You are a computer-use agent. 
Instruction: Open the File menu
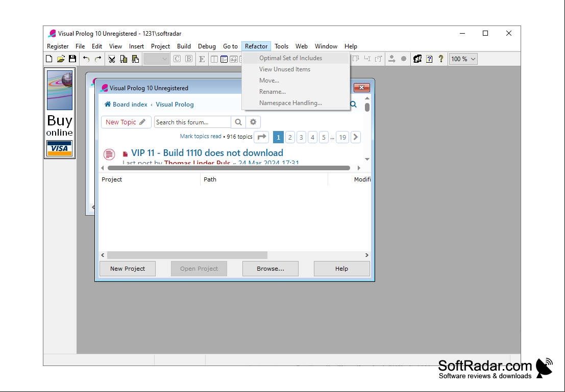80,46
